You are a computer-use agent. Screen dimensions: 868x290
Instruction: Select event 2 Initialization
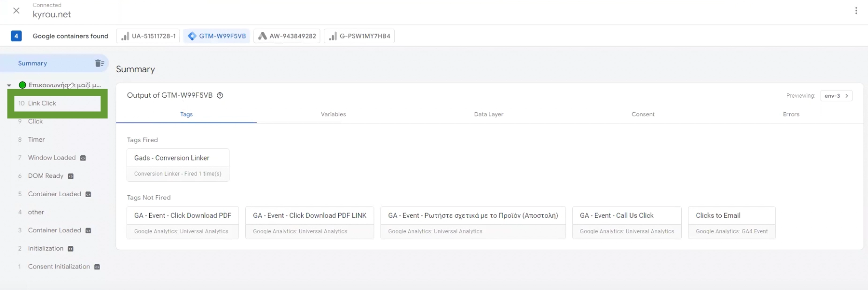[46, 248]
